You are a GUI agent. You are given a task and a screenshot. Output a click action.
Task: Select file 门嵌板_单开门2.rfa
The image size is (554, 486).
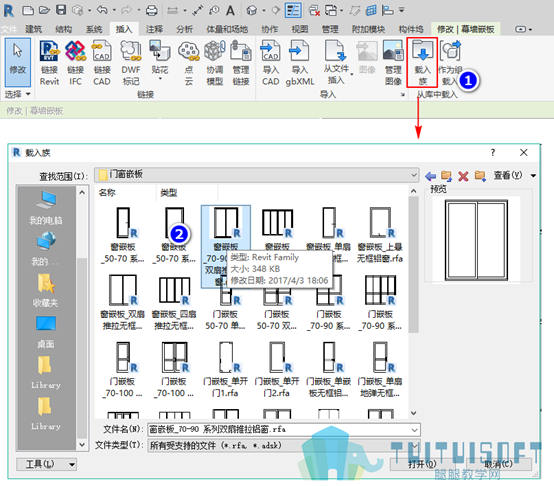277,369
